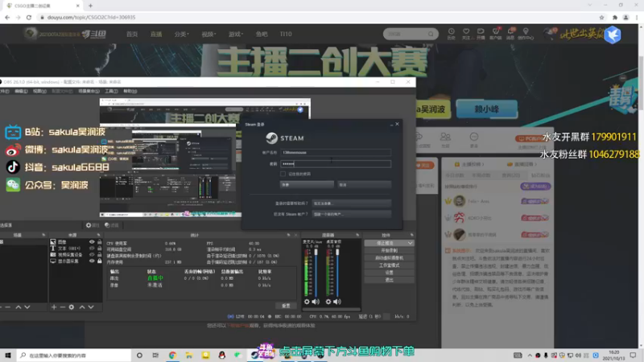
Task: Adjust the Desktop Audio volume slider in the mixer
Action: [x=337, y=251]
